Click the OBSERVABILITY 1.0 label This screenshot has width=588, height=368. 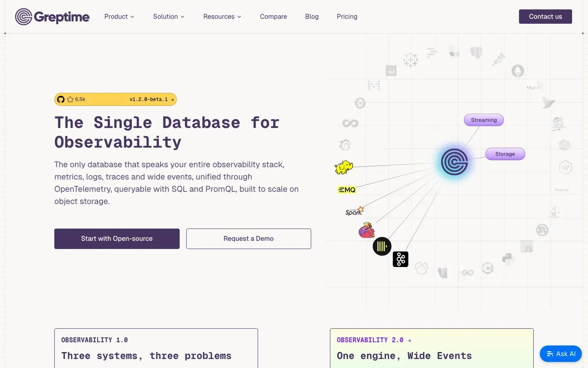coord(95,340)
